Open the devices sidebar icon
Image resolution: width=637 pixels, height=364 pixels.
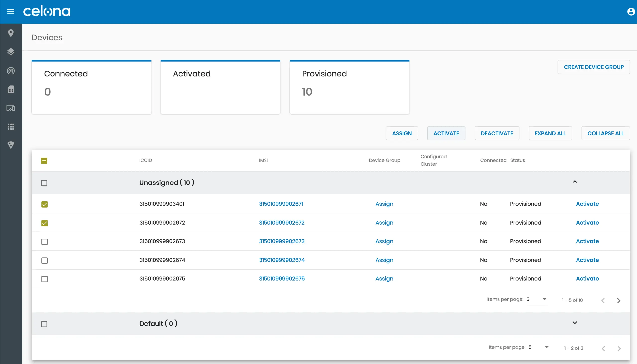pos(11,108)
